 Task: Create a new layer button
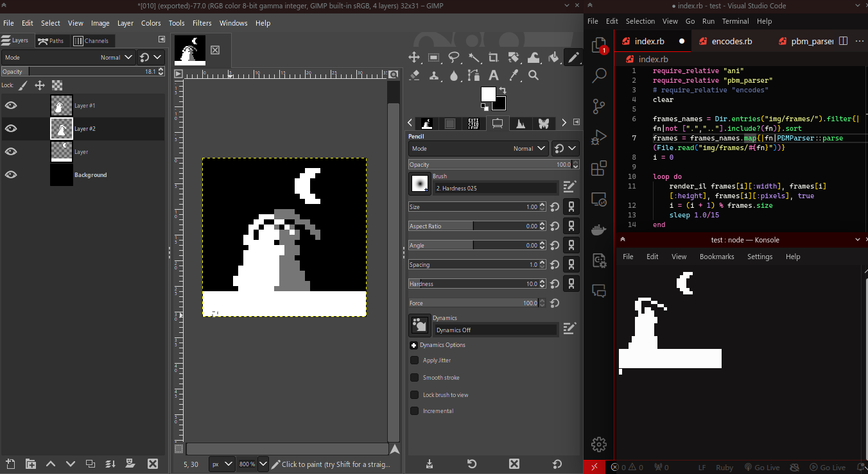[10, 464]
